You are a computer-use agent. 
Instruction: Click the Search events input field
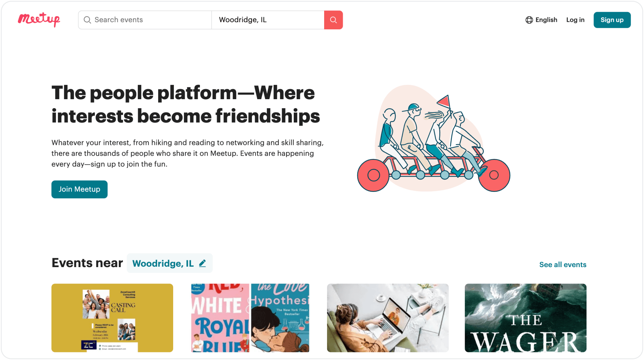(x=143, y=20)
